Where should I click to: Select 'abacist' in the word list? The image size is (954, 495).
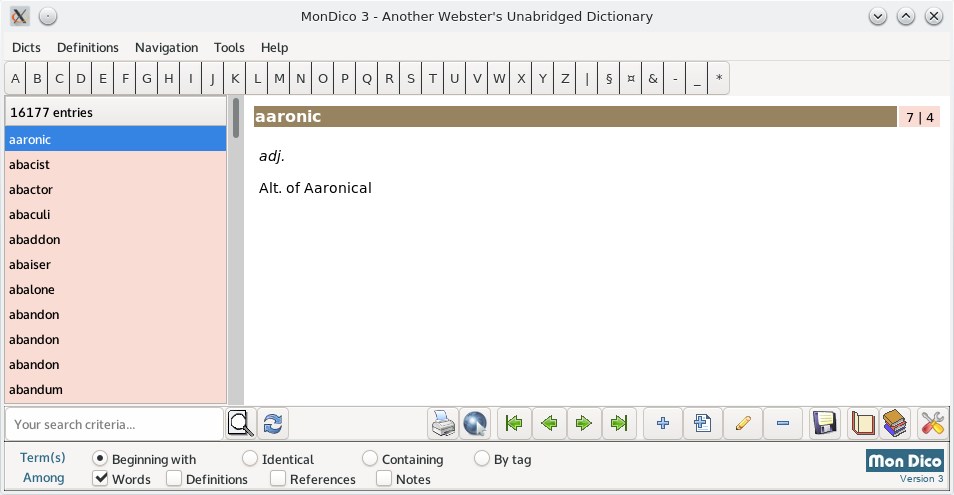(x=116, y=164)
